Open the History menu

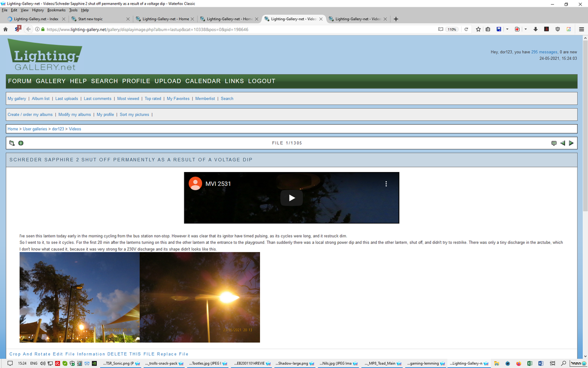pos(38,10)
